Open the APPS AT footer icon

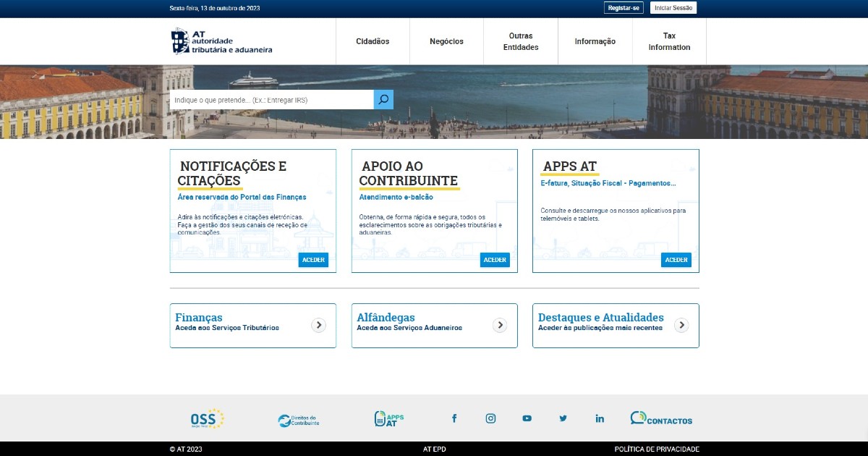click(x=389, y=419)
